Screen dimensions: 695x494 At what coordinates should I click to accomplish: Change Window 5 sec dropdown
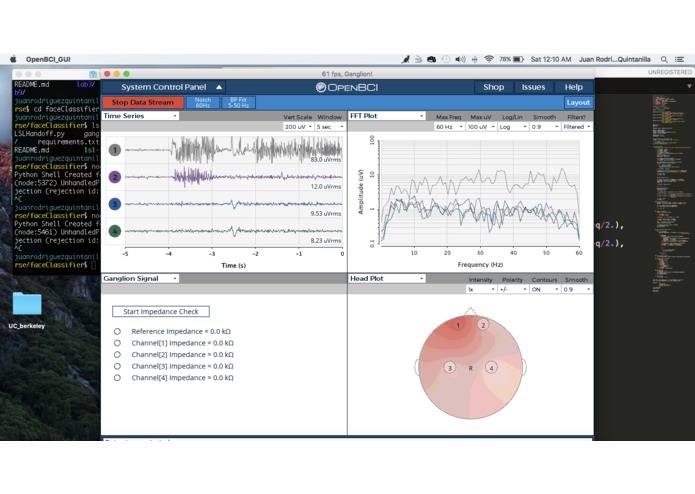[330, 127]
